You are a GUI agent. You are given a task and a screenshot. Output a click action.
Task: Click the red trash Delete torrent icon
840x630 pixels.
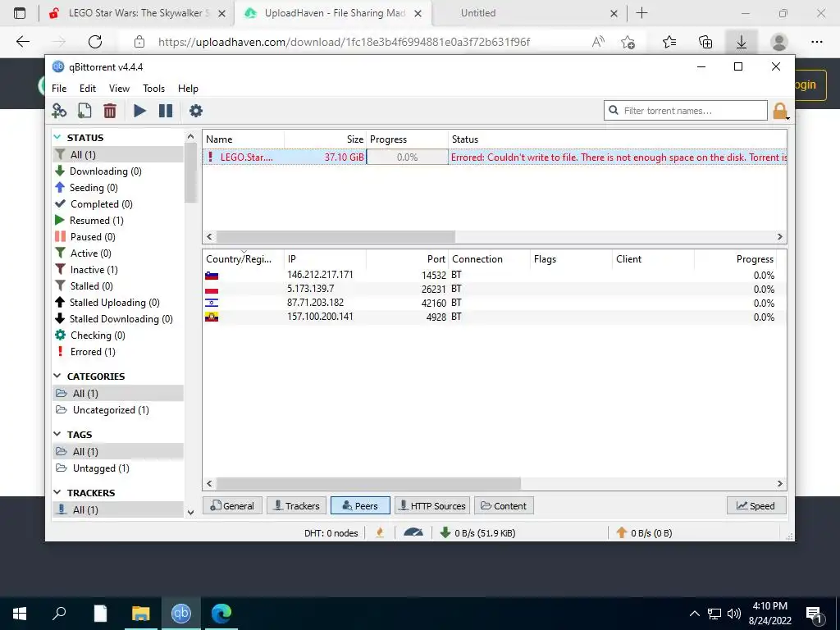tap(110, 111)
